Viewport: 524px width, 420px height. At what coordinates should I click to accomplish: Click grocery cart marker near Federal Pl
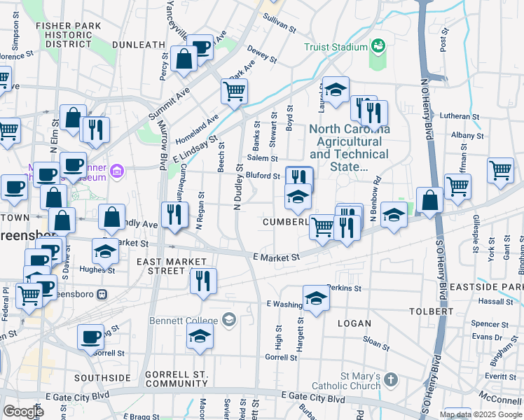29,297
